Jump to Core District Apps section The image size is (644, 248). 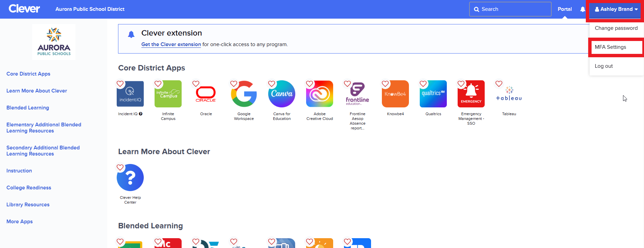click(28, 74)
